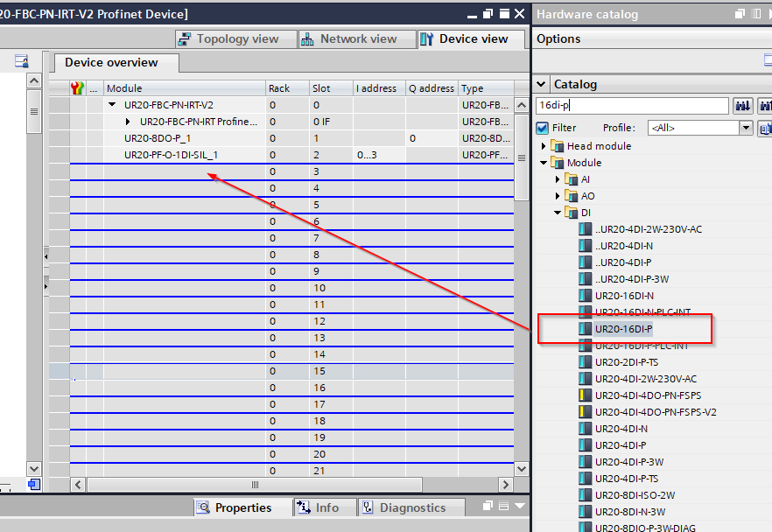772x532 pixels.
Task: Collapse the Module folder
Action: (544, 163)
